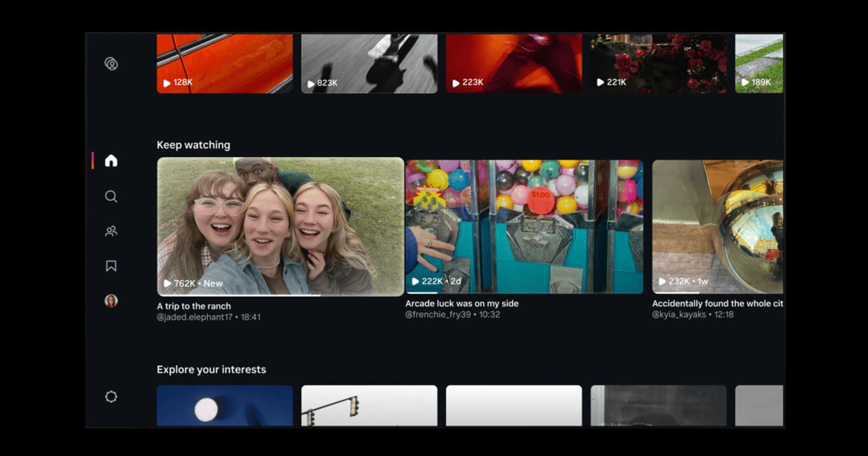The width and height of the screenshot is (868, 456).
Task: Play the black-and-white thumbnail with 823K views
Action: point(369,64)
